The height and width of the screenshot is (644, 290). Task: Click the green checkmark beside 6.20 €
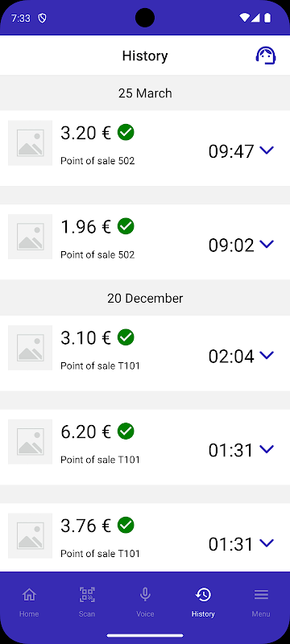126,431
